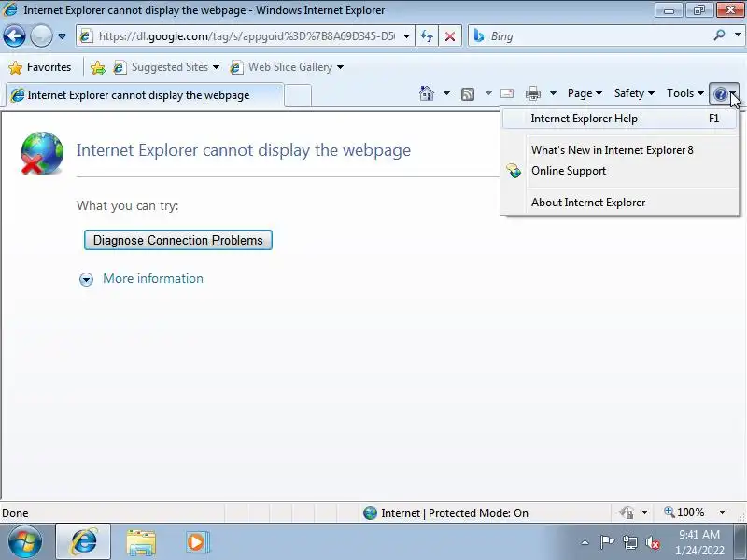
Task: Expand the Home button dropdown arrow
Action: click(x=446, y=93)
